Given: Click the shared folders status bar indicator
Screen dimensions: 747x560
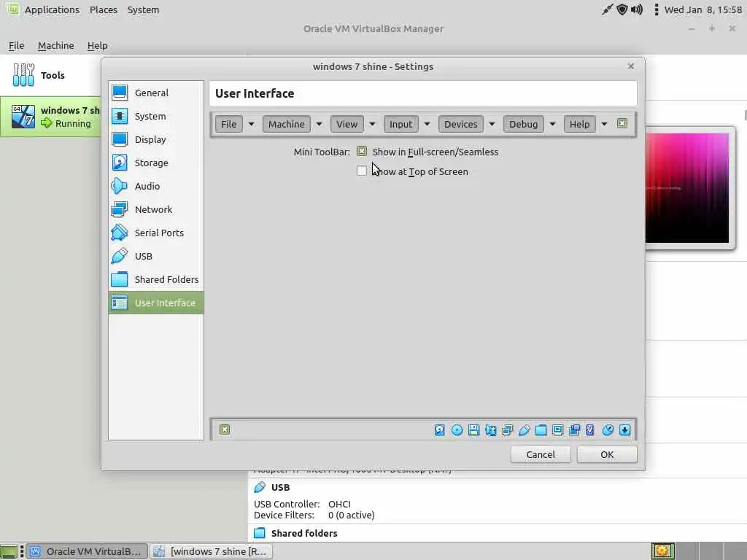Looking at the screenshot, I should pos(541,430).
